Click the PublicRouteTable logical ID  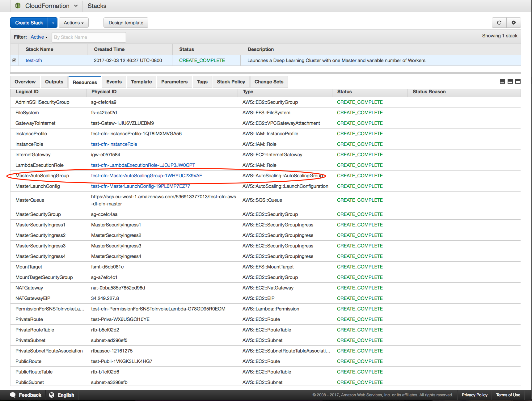(34, 372)
